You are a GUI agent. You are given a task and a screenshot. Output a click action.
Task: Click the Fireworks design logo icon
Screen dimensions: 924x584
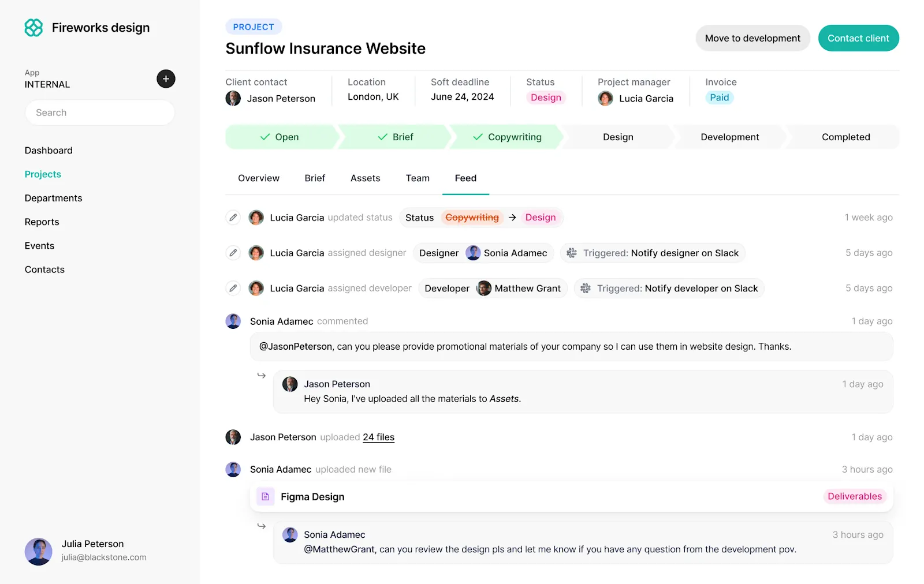pos(33,28)
